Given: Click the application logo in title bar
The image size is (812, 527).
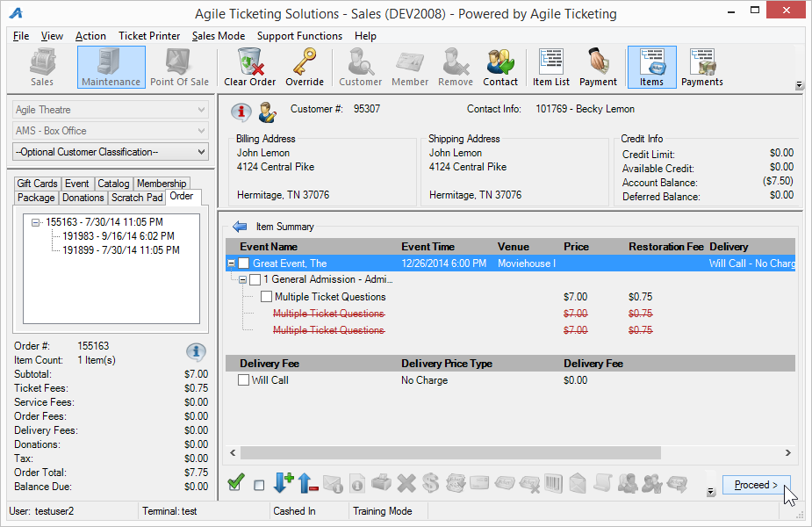Looking at the screenshot, I should [x=16, y=13].
